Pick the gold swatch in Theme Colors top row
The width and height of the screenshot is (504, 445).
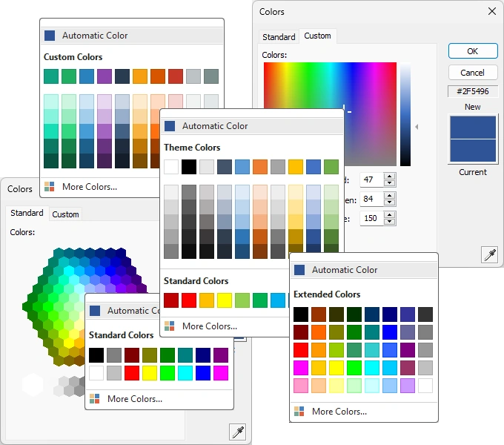[x=296, y=167]
